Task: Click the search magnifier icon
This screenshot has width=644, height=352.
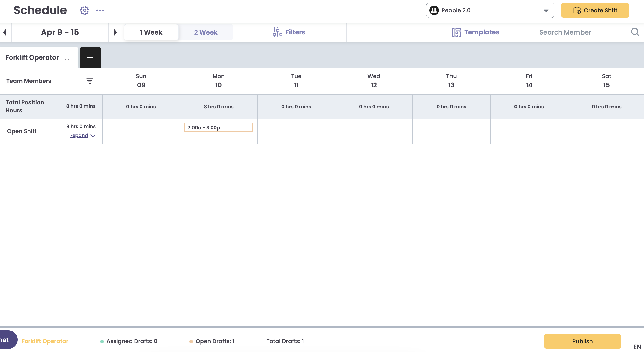Action: click(x=635, y=32)
